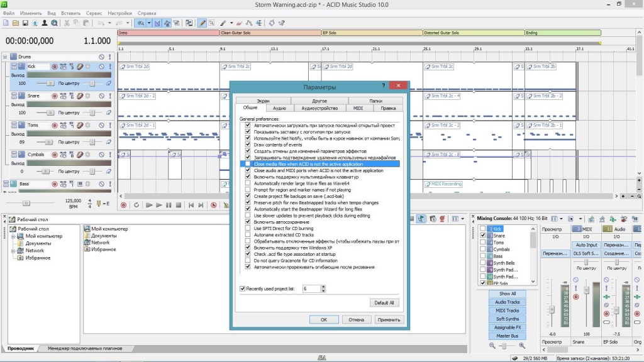Viewport: 644px width, 362px height.
Task: Open the Mixing Console view options dropdown
Action: click(561, 219)
